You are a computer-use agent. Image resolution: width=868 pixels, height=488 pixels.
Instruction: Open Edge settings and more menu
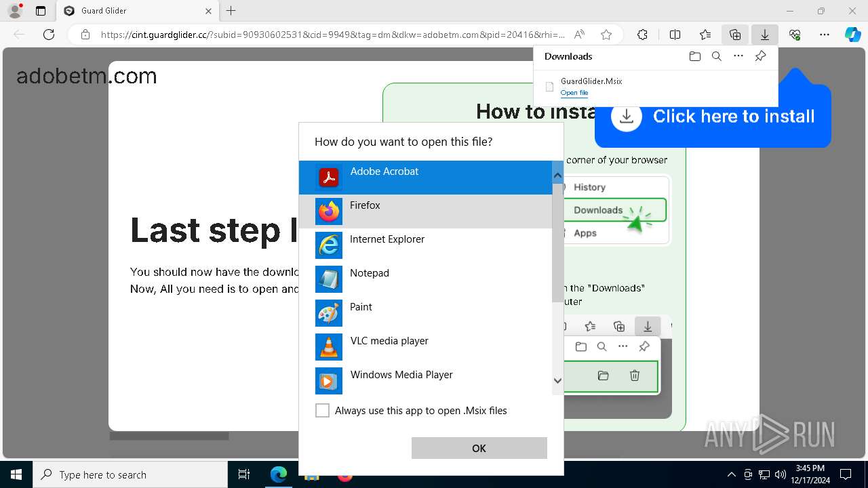coord(825,35)
